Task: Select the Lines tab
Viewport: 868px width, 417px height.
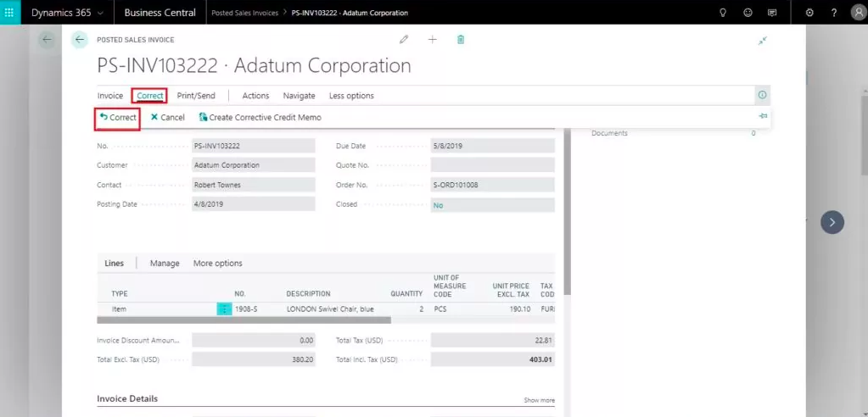Action: (114, 264)
